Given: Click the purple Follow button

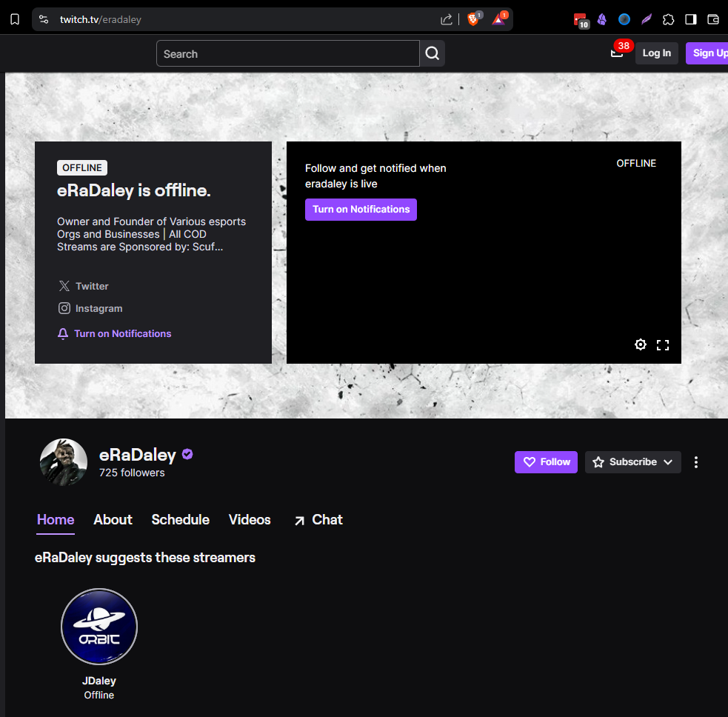Looking at the screenshot, I should pyautogui.click(x=546, y=462).
